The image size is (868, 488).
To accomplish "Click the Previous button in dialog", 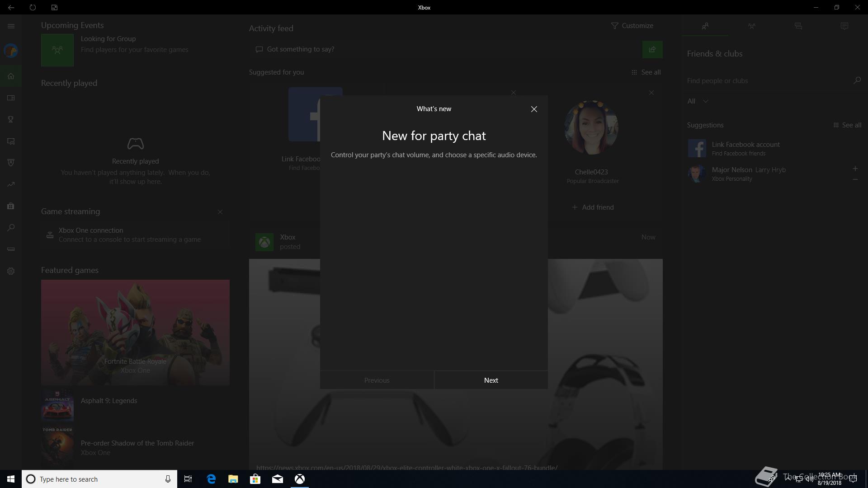I will point(377,380).
